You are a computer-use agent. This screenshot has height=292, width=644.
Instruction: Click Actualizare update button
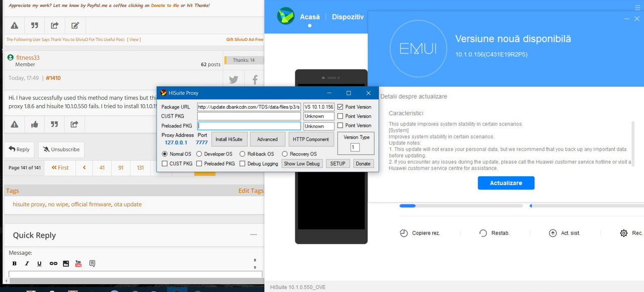click(506, 183)
